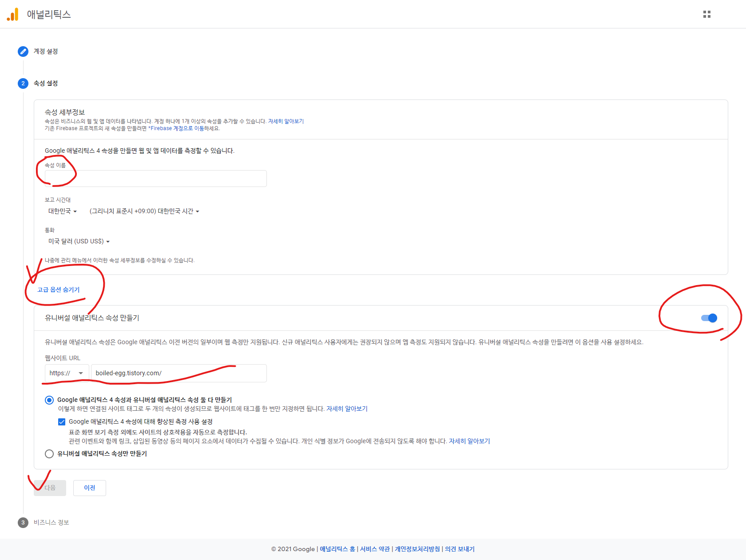746x560 pixels.
Task: Open 자세히 알아보기 link in property details header
Action: click(286, 121)
